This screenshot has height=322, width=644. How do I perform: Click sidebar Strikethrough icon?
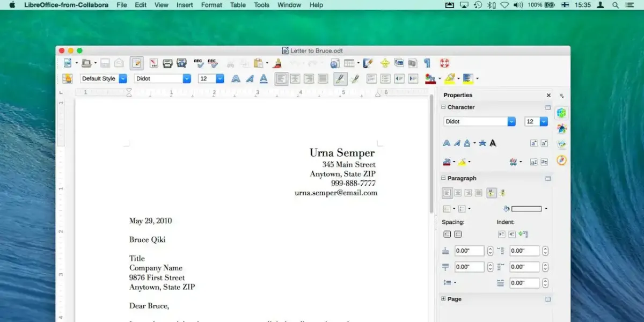click(482, 143)
